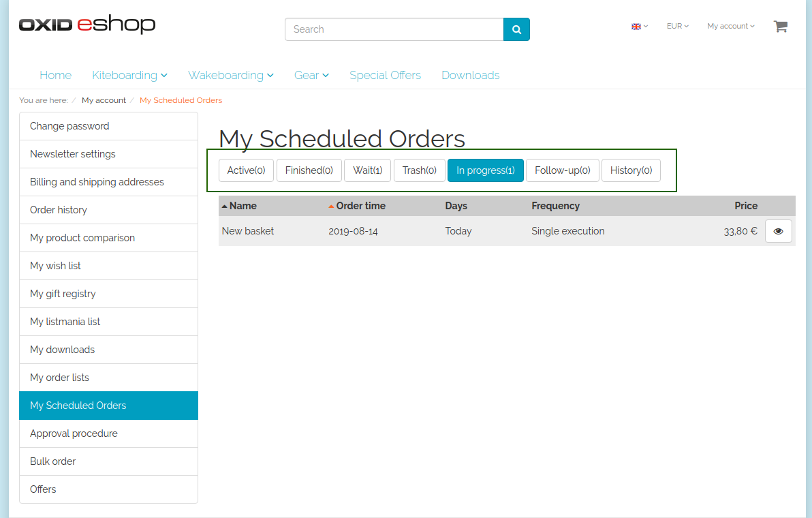Viewport: 812px width, 518px height.
Task: Expand EUR currency dropdown
Action: coord(677,27)
